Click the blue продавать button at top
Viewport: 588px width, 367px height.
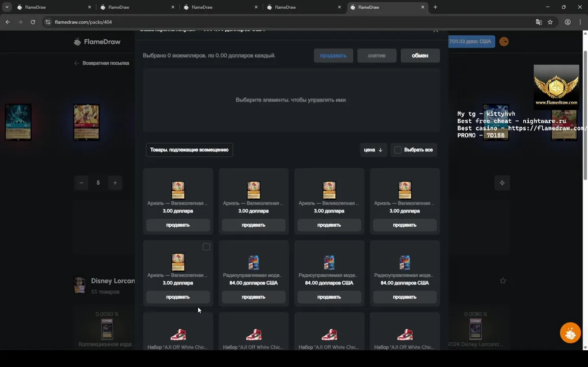point(333,56)
